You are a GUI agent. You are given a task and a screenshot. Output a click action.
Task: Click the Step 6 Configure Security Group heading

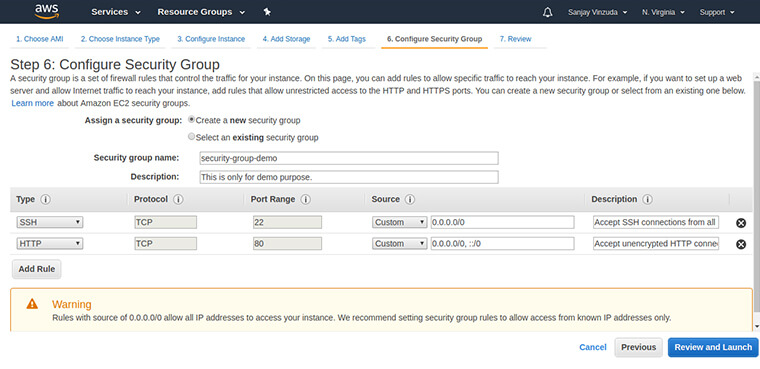115,64
